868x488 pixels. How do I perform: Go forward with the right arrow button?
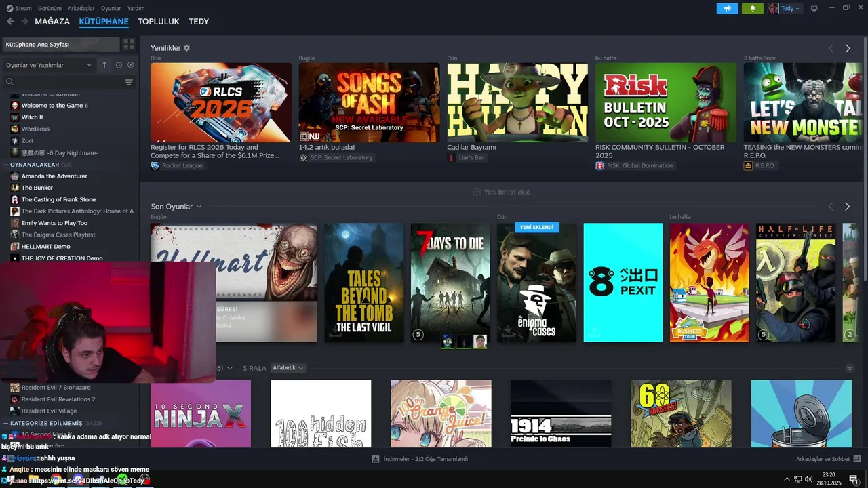(x=24, y=22)
